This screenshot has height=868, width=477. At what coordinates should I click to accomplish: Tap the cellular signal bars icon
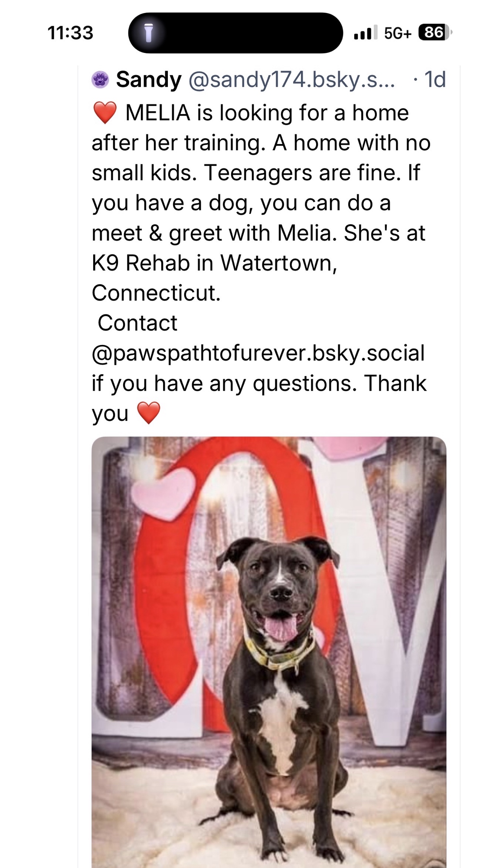click(x=363, y=33)
